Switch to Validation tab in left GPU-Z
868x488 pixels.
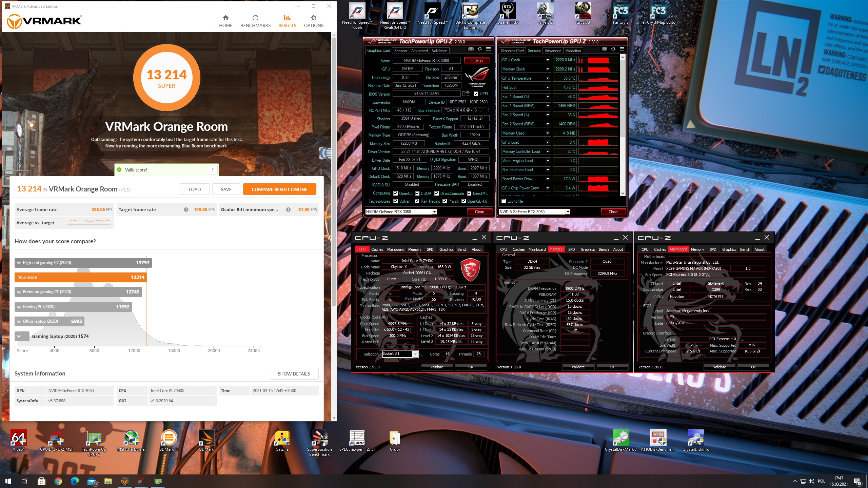point(439,51)
